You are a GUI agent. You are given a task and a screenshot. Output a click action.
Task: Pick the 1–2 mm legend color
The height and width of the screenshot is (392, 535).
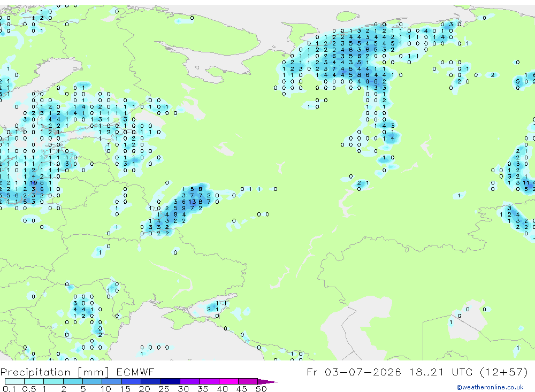tap(53, 381)
